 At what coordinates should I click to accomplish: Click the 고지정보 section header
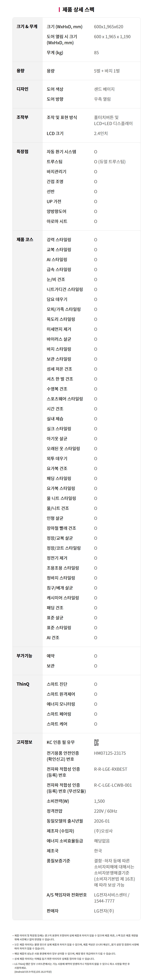24,742
